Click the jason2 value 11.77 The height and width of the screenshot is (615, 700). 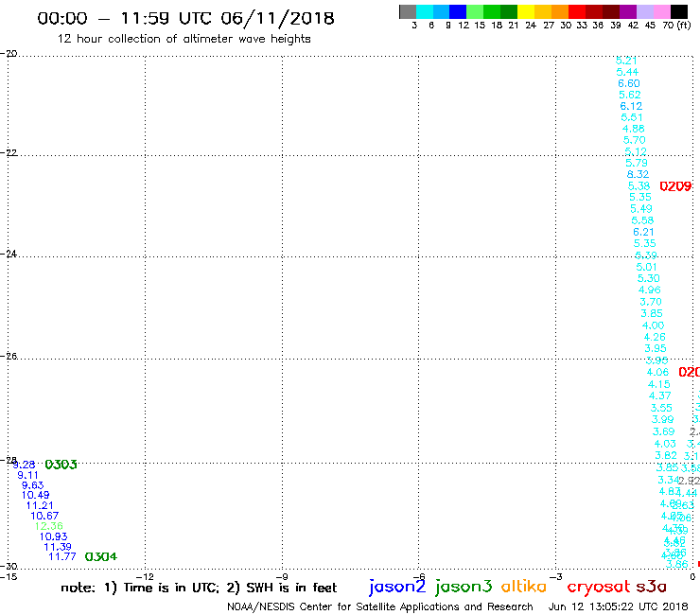pos(62,556)
